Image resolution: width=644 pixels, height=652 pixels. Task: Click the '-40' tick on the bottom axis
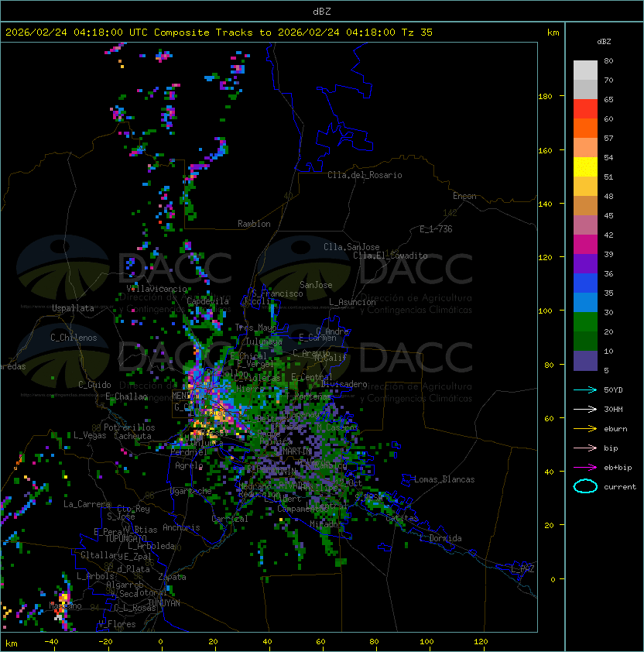pyautogui.click(x=51, y=642)
